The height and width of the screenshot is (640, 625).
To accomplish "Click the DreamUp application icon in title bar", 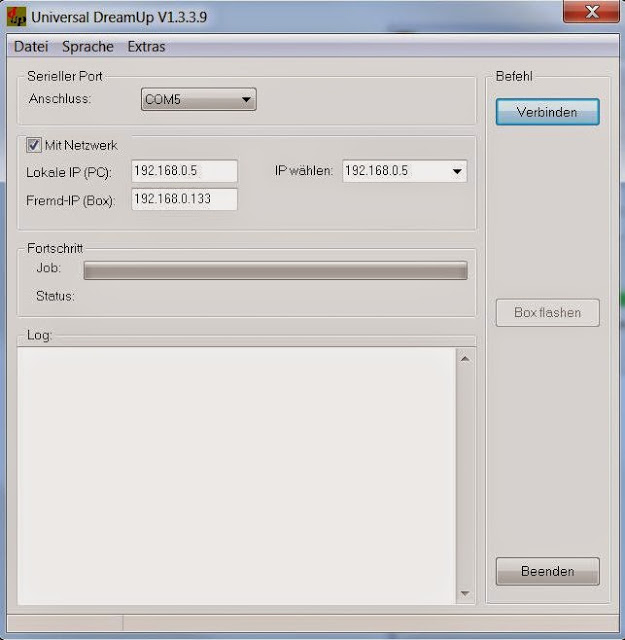I will coord(17,17).
